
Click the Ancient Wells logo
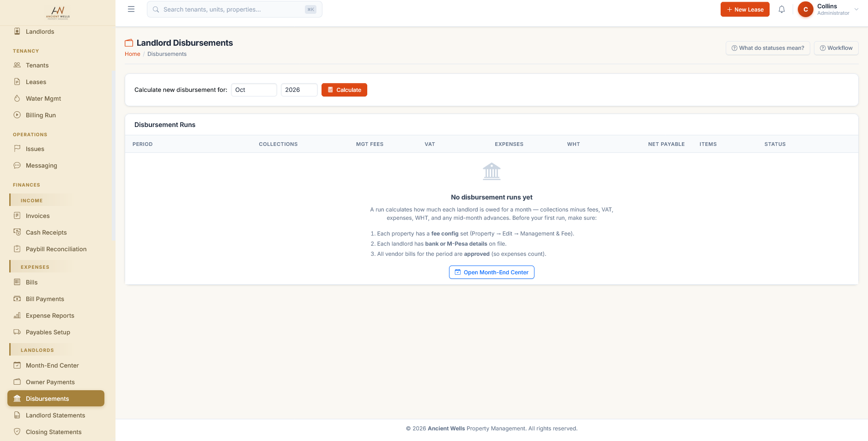click(x=58, y=13)
